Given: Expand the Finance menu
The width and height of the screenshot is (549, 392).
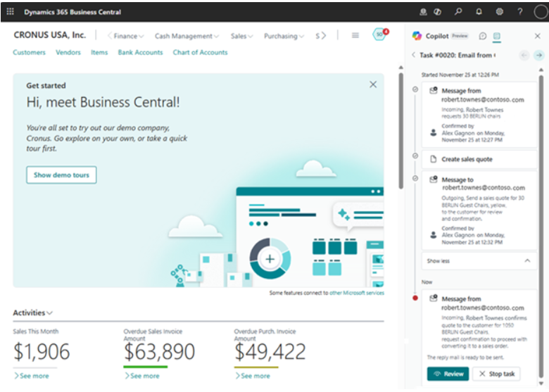Looking at the screenshot, I should 129,36.
